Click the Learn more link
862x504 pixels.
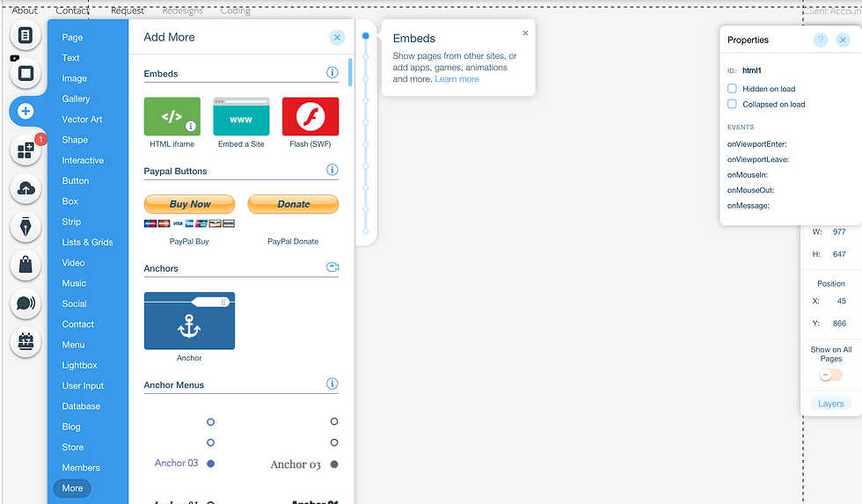click(457, 79)
